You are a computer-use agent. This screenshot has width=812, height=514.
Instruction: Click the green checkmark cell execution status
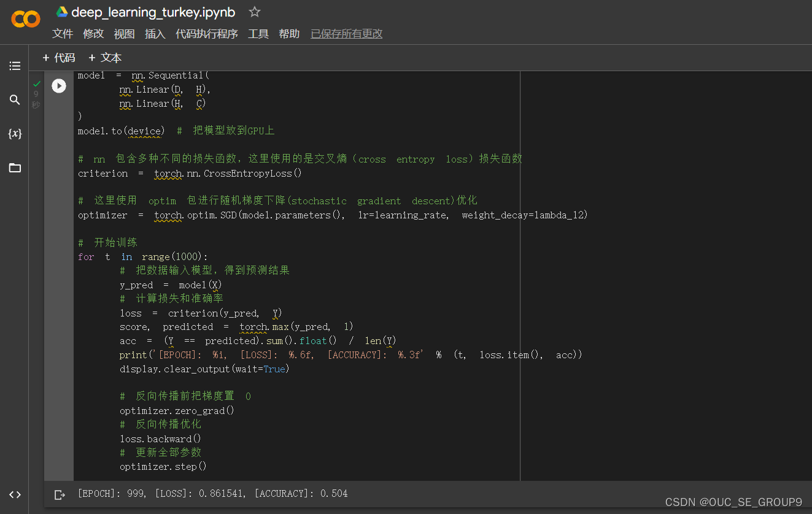point(37,83)
